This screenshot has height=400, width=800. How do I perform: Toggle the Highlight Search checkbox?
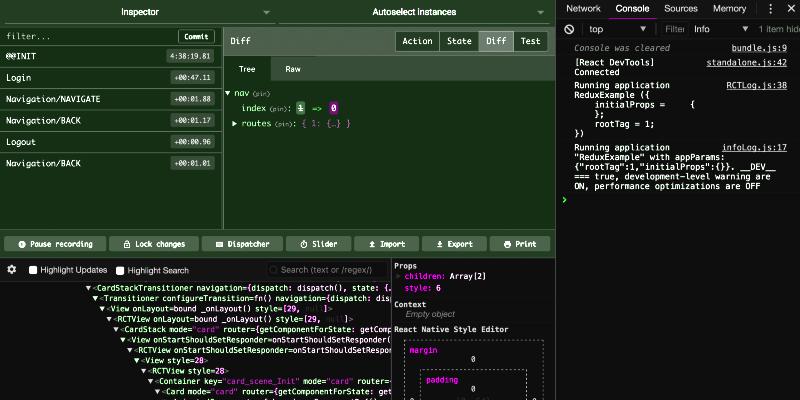[120, 270]
